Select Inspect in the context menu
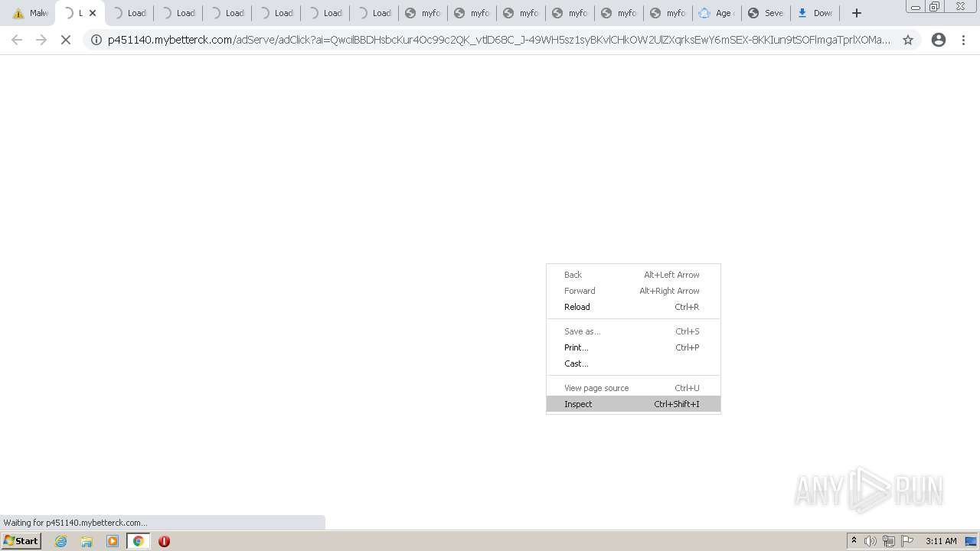 [x=633, y=404]
